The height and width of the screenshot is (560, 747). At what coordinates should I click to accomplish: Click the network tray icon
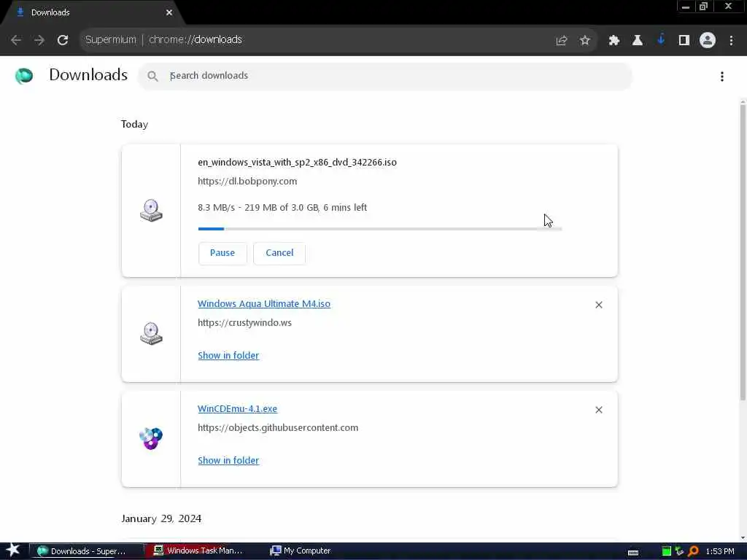[x=680, y=551]
